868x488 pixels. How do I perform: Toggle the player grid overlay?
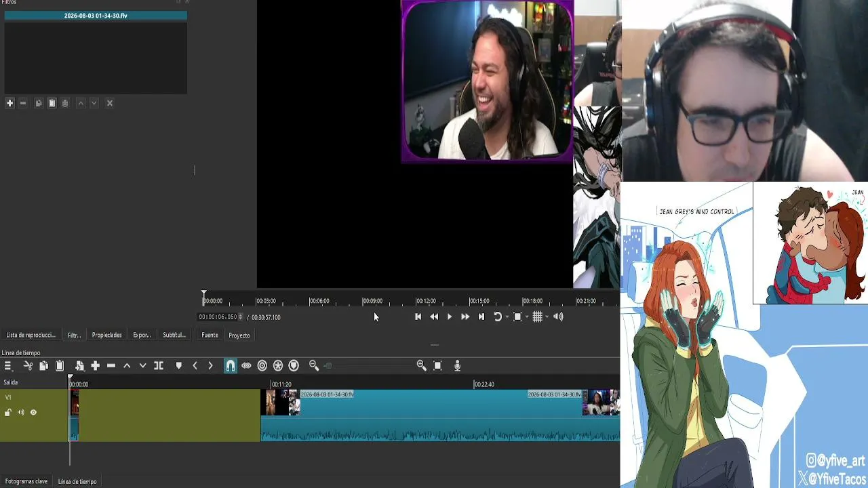(537, 317)
